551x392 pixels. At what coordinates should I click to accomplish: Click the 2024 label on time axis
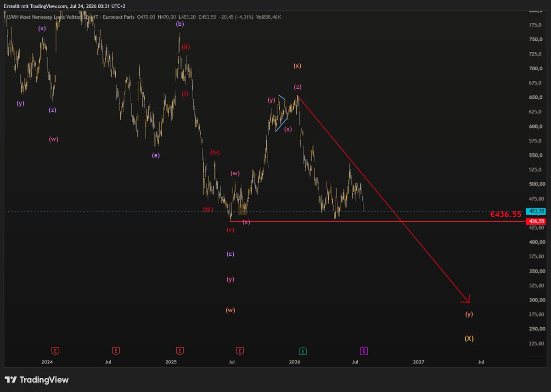pos(47,362)
